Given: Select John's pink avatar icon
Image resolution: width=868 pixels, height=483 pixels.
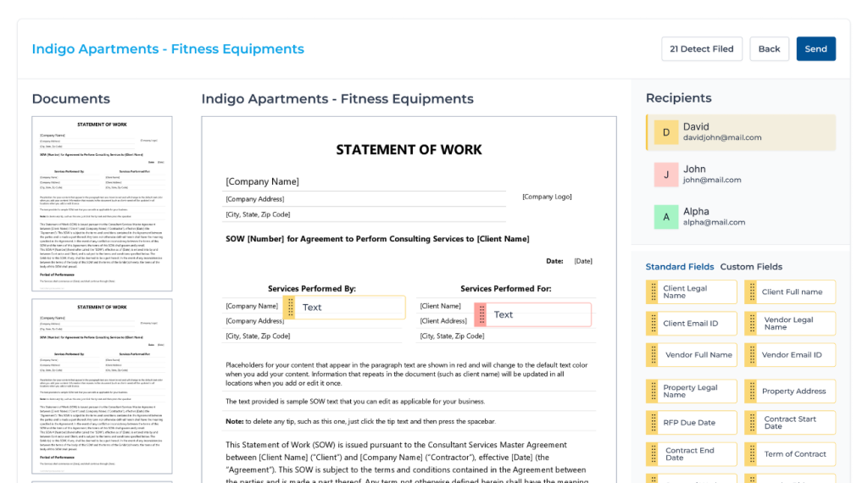Looking at the screenshot, I should [666, 175].
